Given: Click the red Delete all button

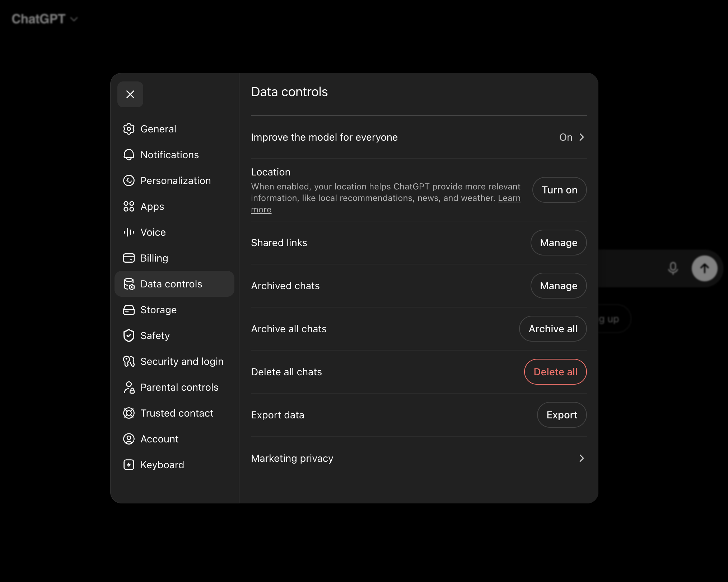Looking at the screenshot, I should (x=555, y=372).
